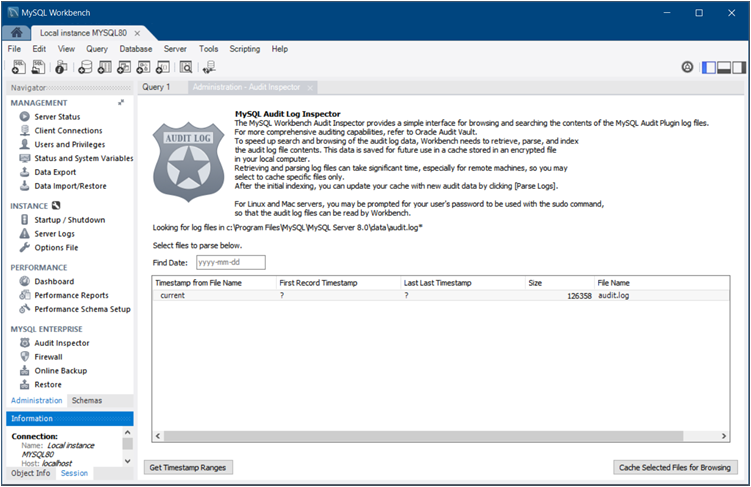Image resolution: width=751 pixels, height=487 pixels.
Task: Switch to the Schemas navigator tab
Action: (x=87, y=400)
